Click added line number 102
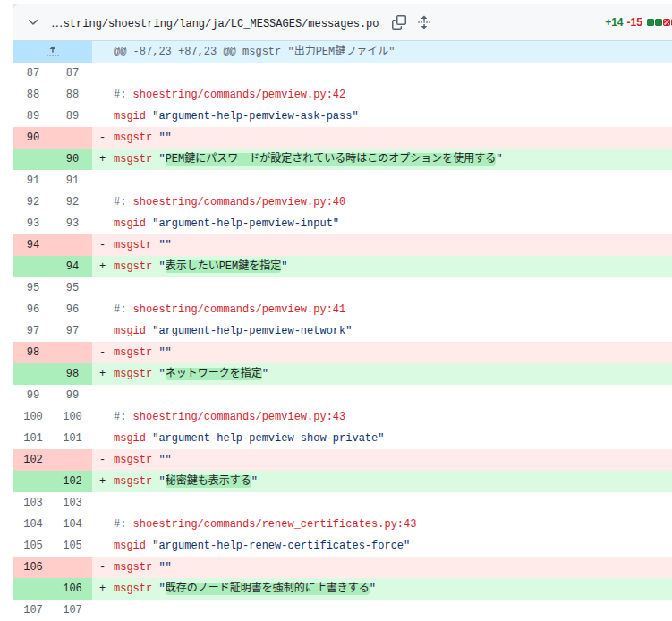672x621 pixels. (x=72, y=481)
